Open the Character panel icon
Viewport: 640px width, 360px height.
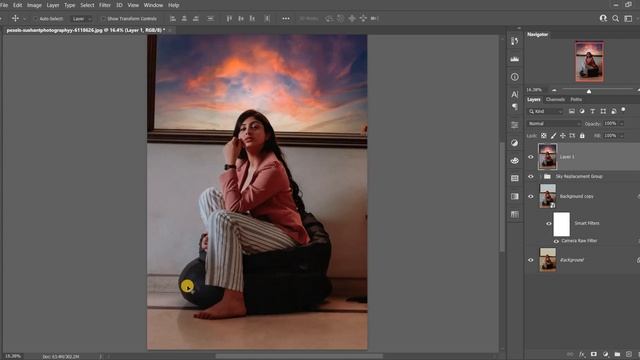[x=515, y=94]
